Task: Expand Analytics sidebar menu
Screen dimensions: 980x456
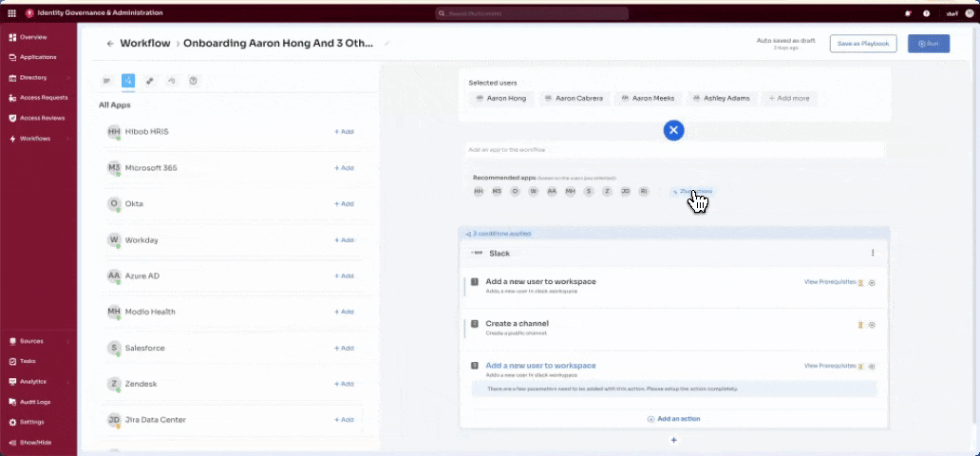Action: coord(39,382)
